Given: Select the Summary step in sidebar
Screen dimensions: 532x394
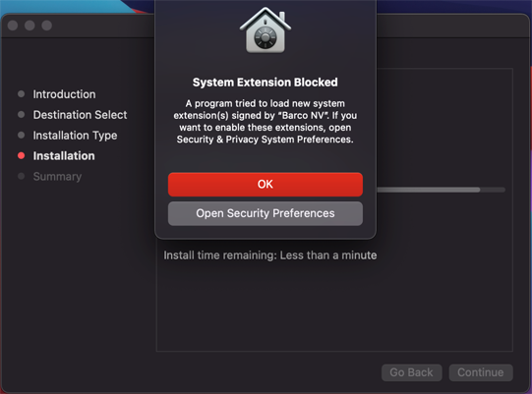Looking at the screenshot, I should click(x=57, y=176).
